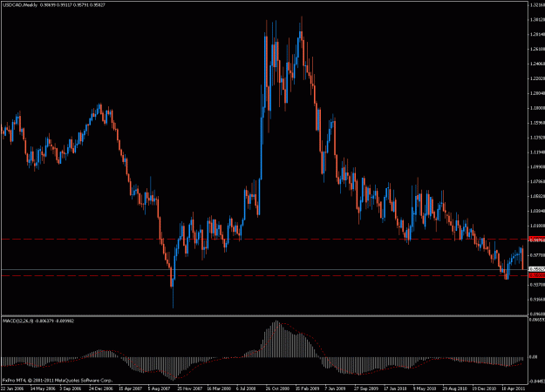Screen dimensions: 545x392
Task: Click the 1.1800 price axis label
Action: pos(537,108)
